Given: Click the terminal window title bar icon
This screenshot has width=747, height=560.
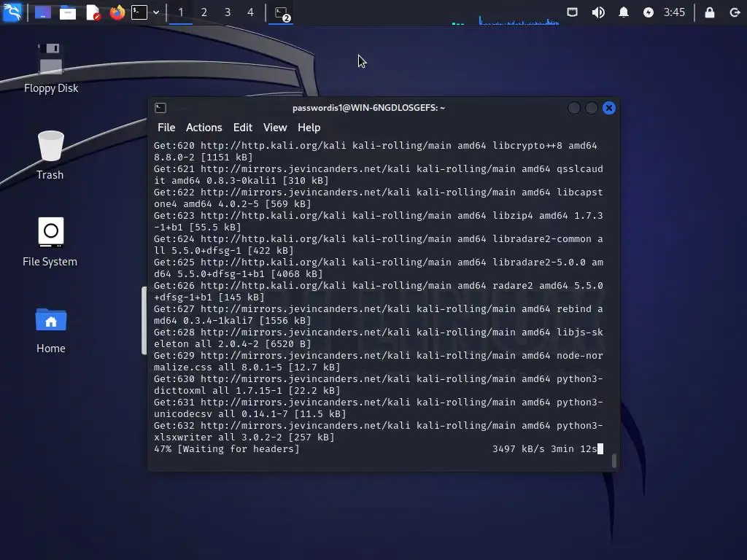Looking at the screenshot, I should tap(160, 108).
